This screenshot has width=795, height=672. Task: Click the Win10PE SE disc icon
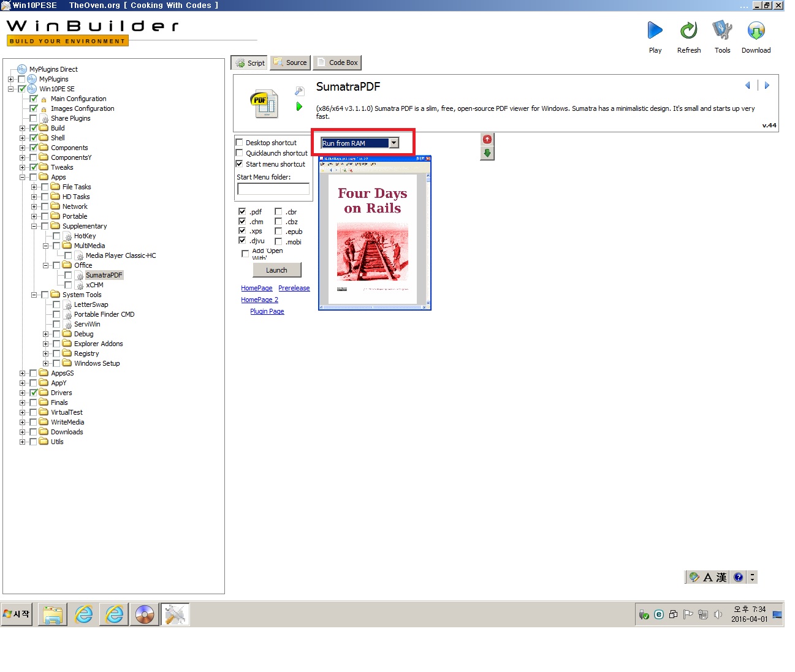click(32, 89)
